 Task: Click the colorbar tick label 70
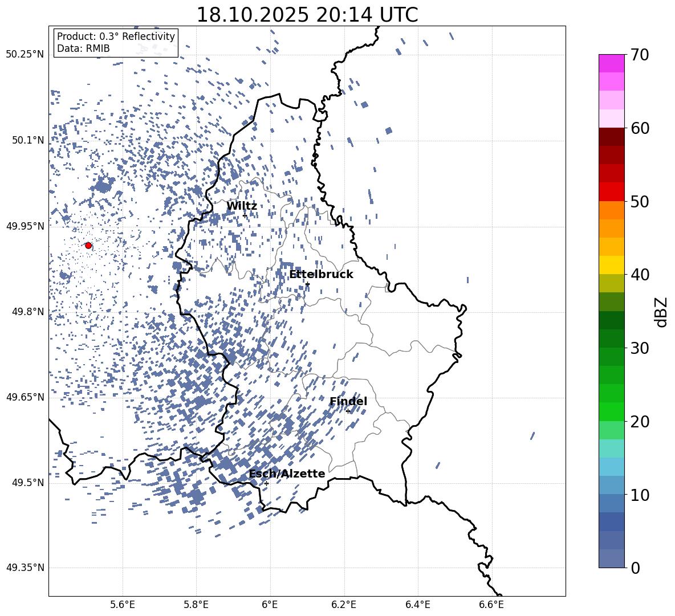pyautogui.click(x=640, y=55)
